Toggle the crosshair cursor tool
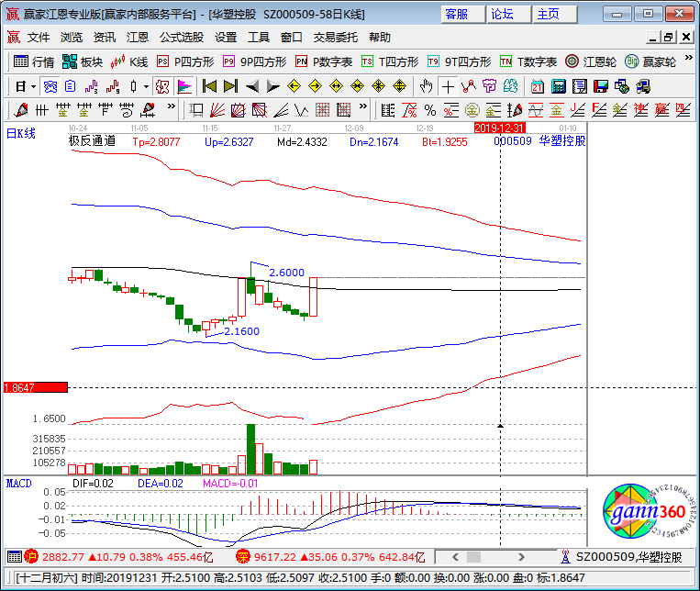The image size is (700, 591). (x=448, y=86)
